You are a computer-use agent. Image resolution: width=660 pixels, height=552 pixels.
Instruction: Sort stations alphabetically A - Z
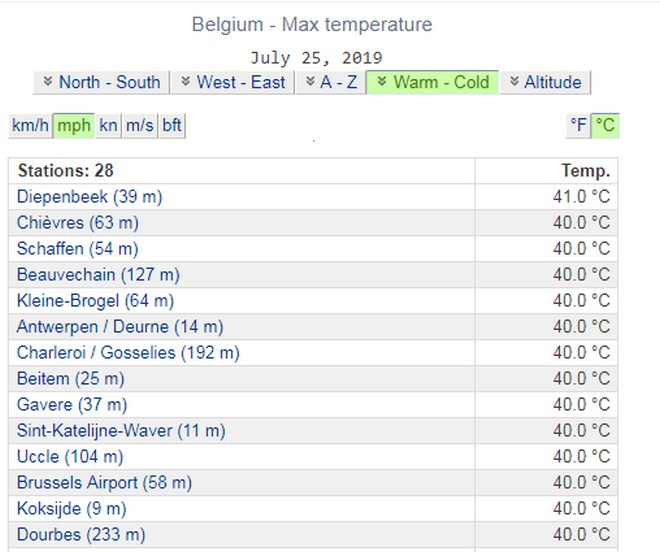coord(331,82)
